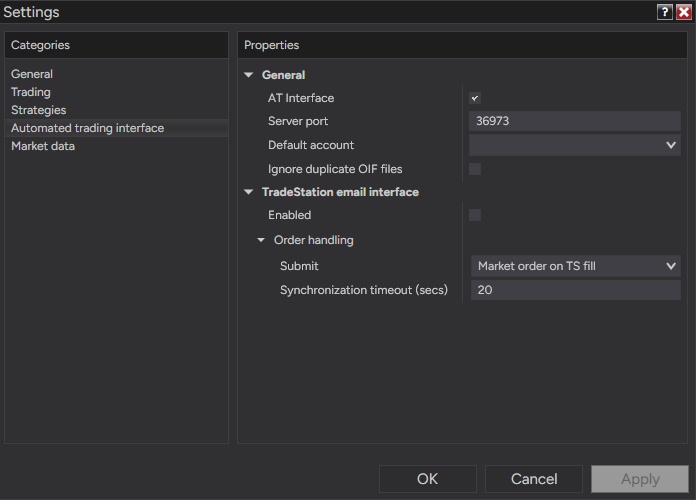This screenshot has height=500, width=696.
Task: Click the Server port label
Action: (298, 121)
